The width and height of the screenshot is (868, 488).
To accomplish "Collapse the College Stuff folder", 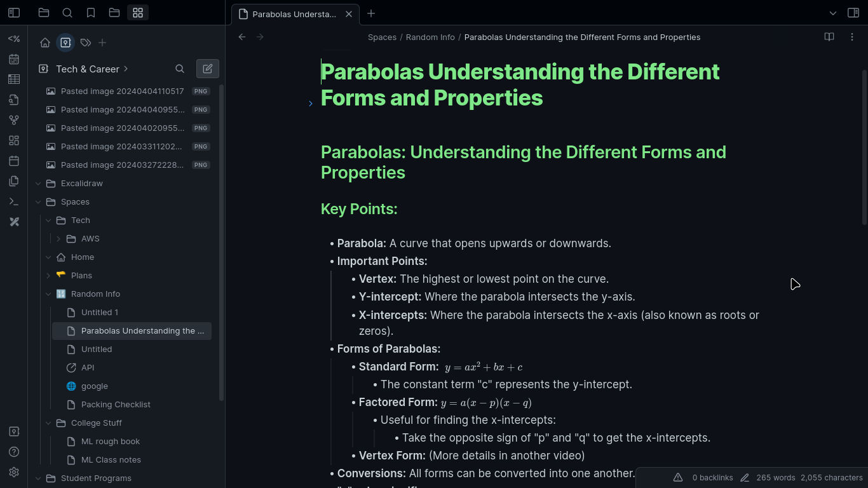I will [x=48, y=423].
